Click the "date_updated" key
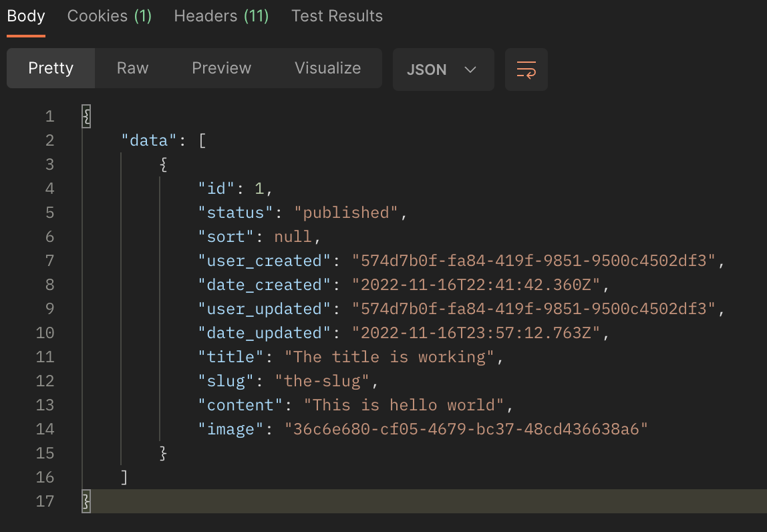 pyautogui.click(x=264, y=333)
